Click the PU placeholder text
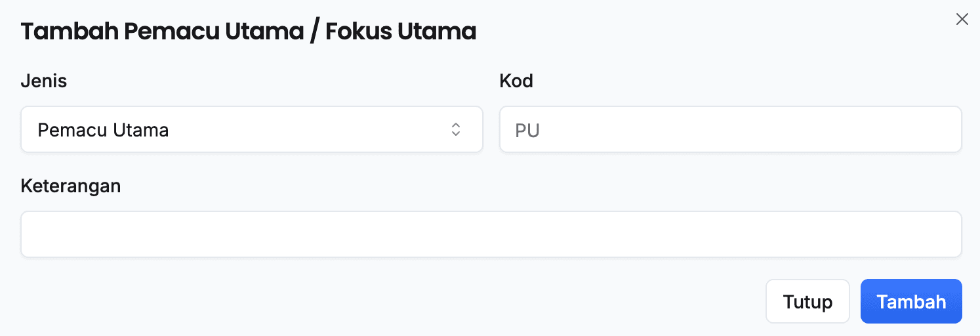This screenshot has width=980, height=336. point(527,131)
